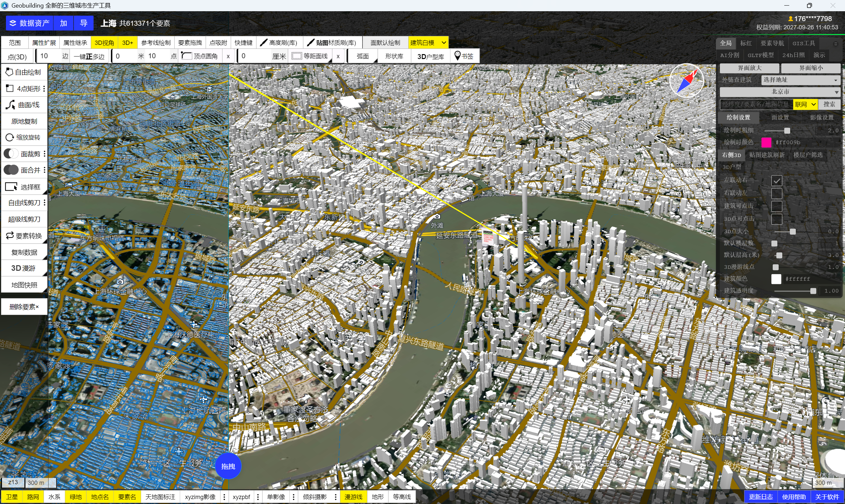Click the compass to reset orientation

pyautogui.click(x=686, y=81)
